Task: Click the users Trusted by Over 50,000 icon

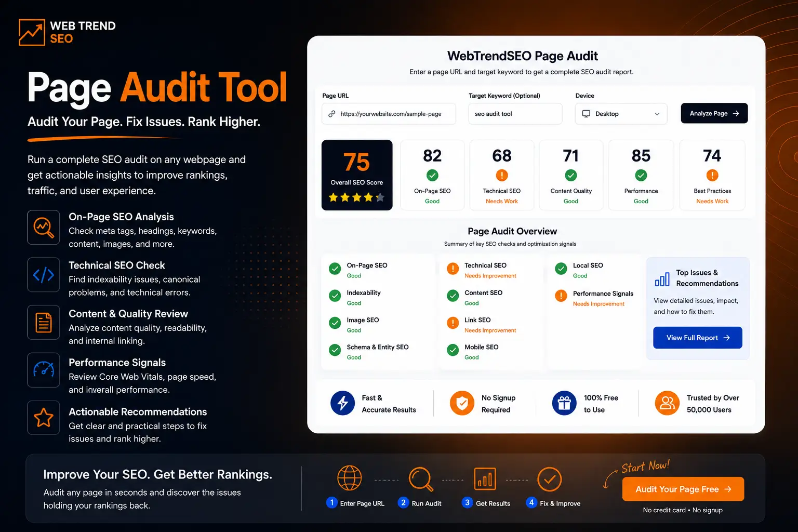Action: (x=667, y=403)
